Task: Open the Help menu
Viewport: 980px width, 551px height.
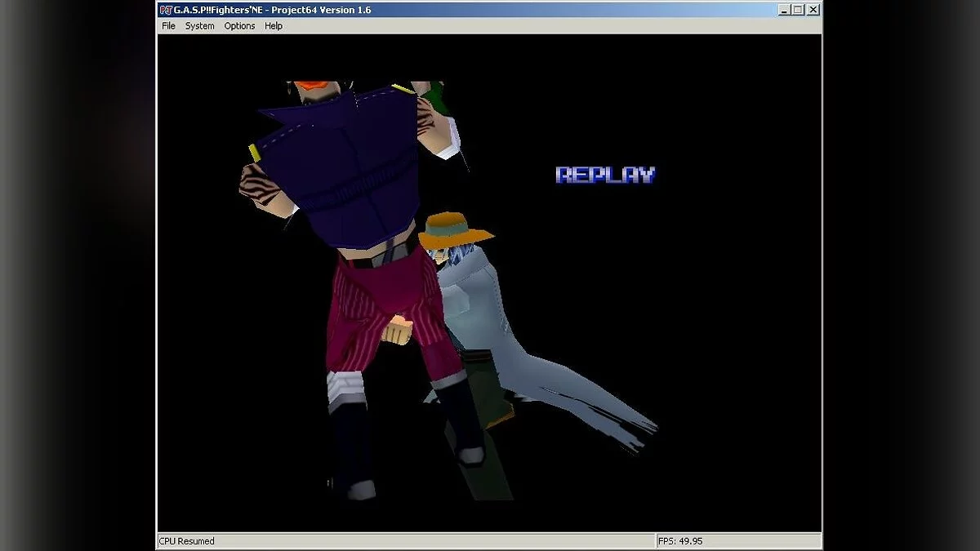Action: point(274,26)
